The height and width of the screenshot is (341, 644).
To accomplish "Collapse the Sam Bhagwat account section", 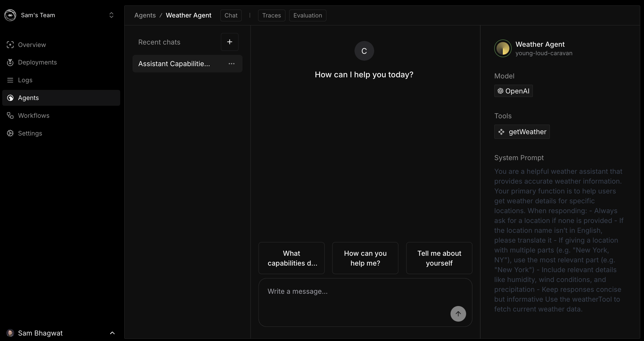I will 112,333.
